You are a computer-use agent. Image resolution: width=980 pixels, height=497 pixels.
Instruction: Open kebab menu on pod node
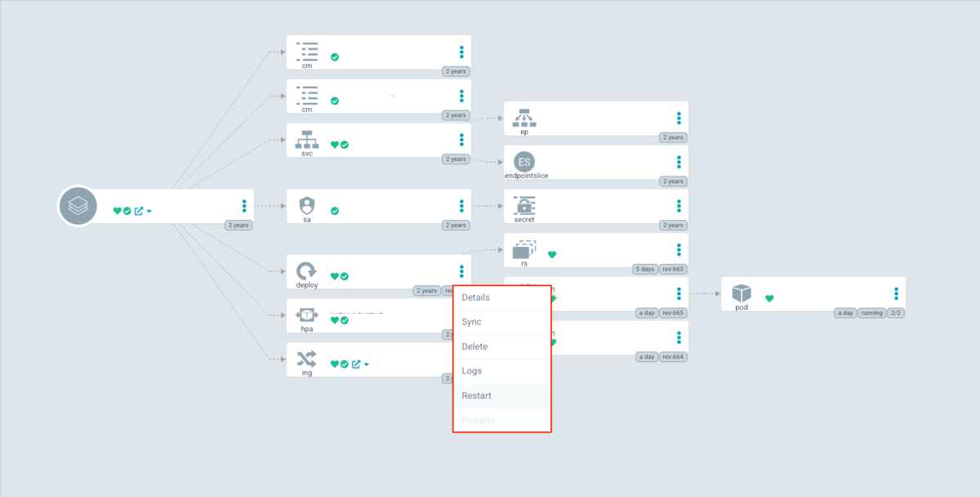pos(896,293)
